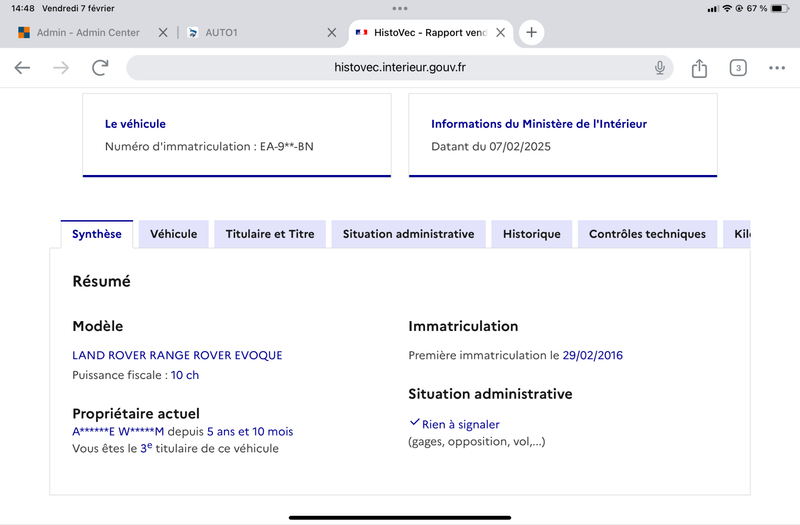Tap the clock showing 14:48
Image resolution: width=800 pixels, height=525 pixels.
click(x=22, y=8)
